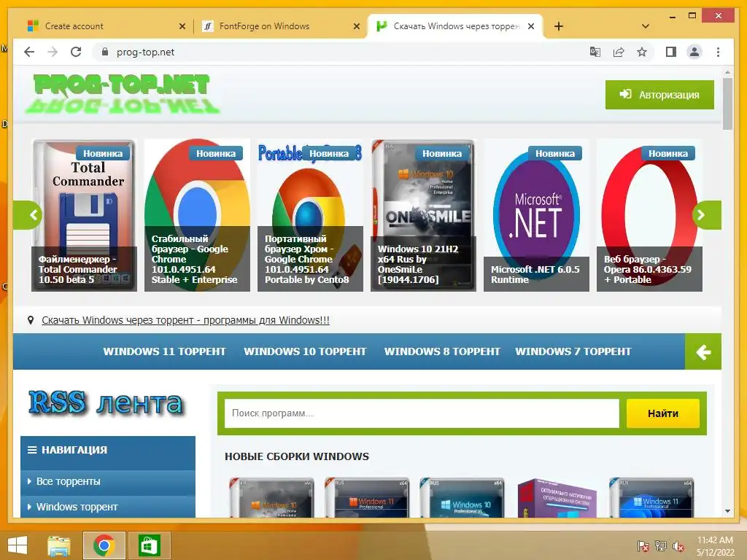Click the Поиск программ search field
The height and width of the screenshot is (560, 747).
tap(422, 413)
